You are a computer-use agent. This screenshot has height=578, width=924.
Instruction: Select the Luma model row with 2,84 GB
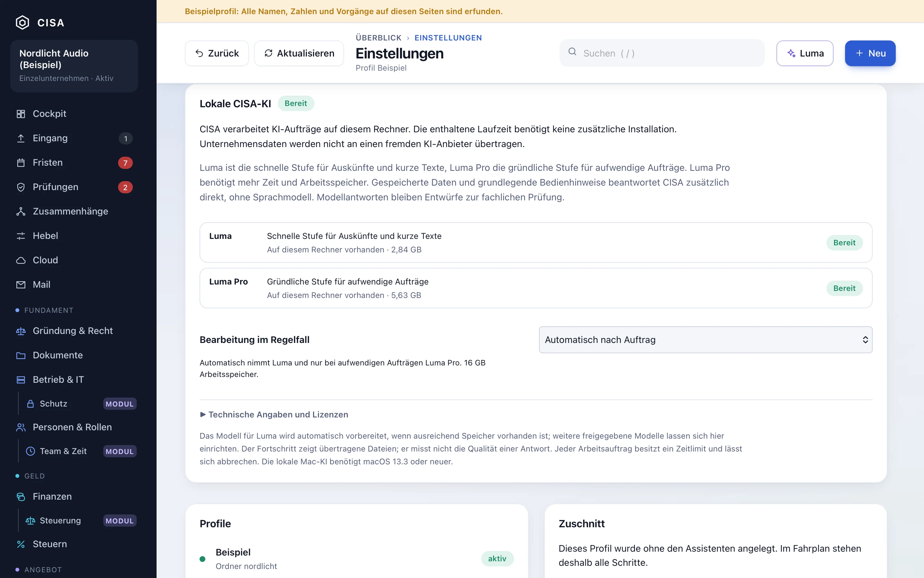tap(536, 242)
